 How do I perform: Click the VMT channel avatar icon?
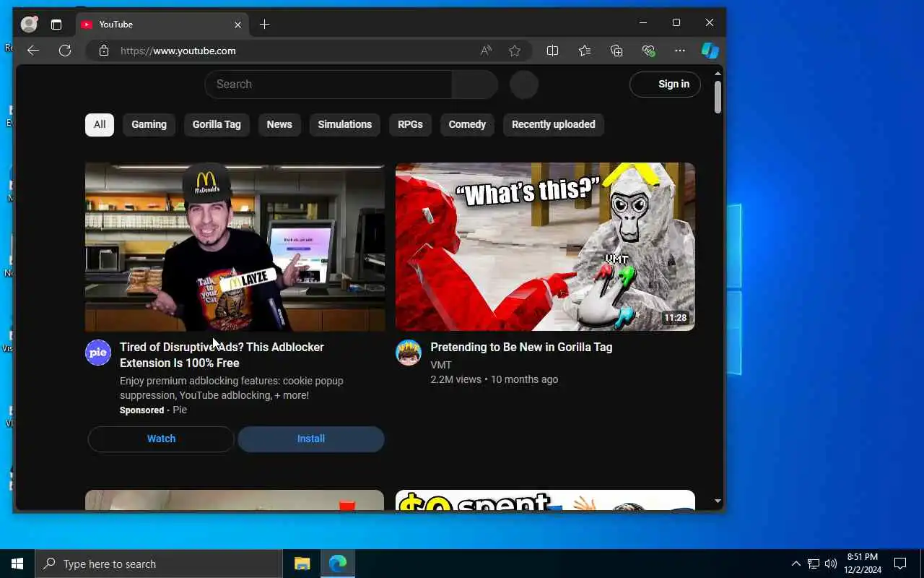[x=409, y=353]
